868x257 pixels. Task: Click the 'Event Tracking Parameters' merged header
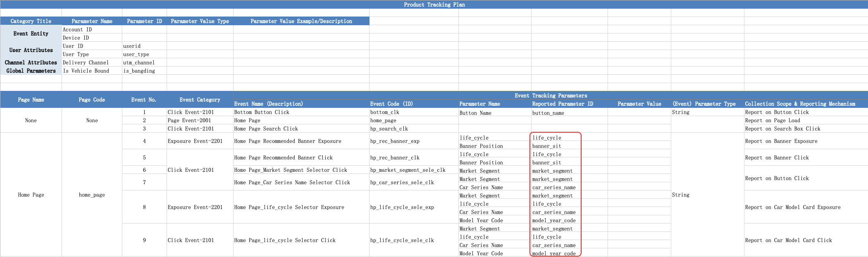coord(551,95)
